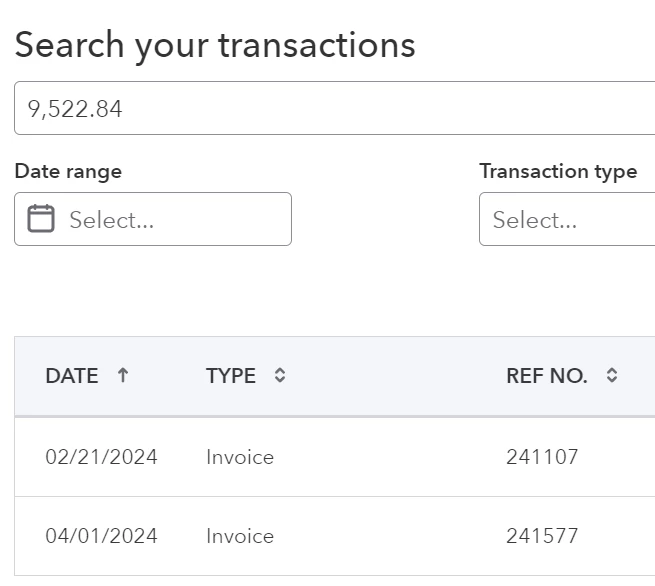Click the calendar icon in Date range
Image resolution: width=655 pixels, height=586 pixels.
41,218
